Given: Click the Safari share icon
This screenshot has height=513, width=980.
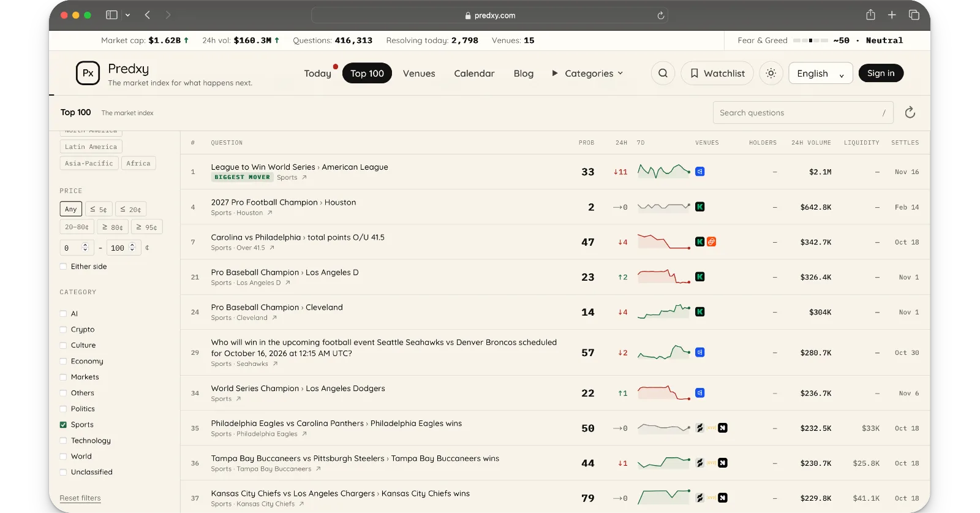Looking at the screenshot, I should [870, 15].
